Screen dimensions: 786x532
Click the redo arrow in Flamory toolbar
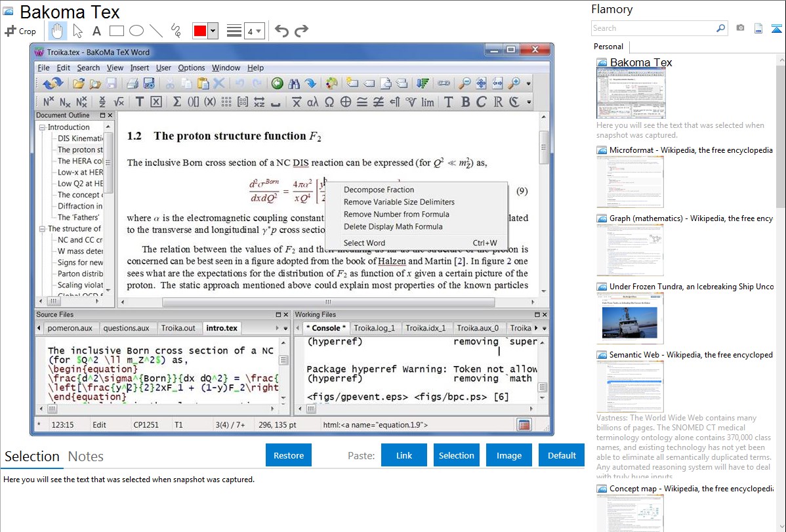coord(301,31)
